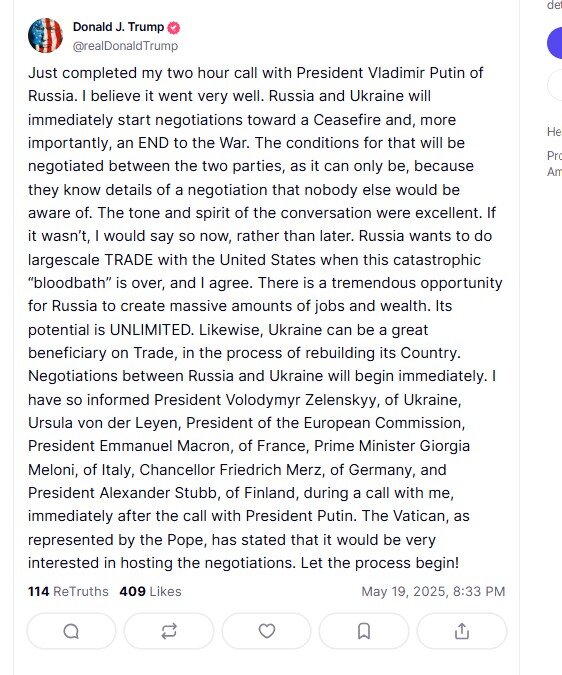Viewport: 562px width, 675px height.
Task: Click the @realDonaldTrump handle
Action: pos(125,46)
